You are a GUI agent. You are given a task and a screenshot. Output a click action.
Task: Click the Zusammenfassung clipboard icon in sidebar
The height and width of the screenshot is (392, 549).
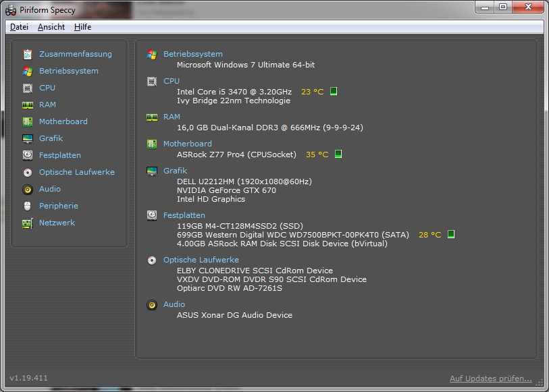pos(28,54)
